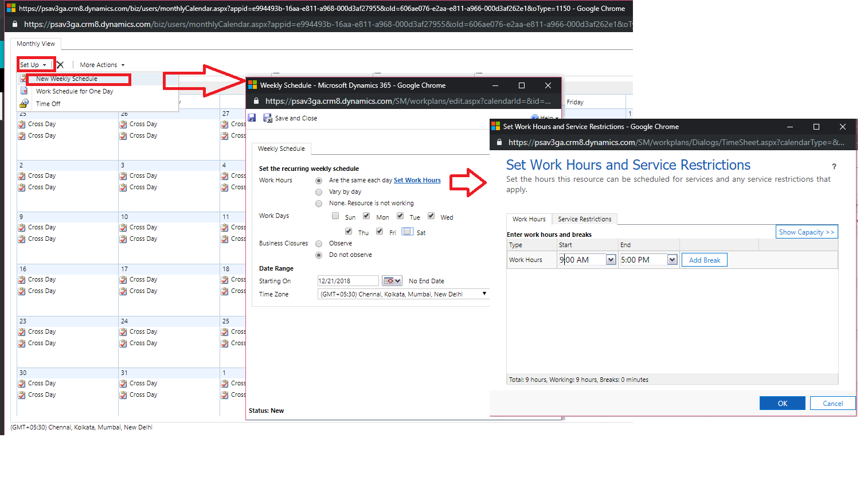Enable the Sun work day checkbox
The image size is (868, 504).
point(335,216)
